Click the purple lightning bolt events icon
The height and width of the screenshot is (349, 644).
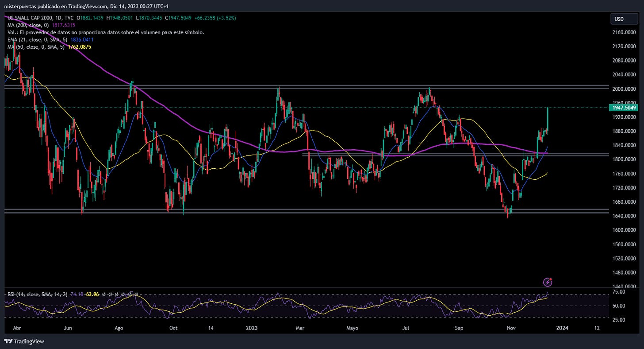[548, 282]
